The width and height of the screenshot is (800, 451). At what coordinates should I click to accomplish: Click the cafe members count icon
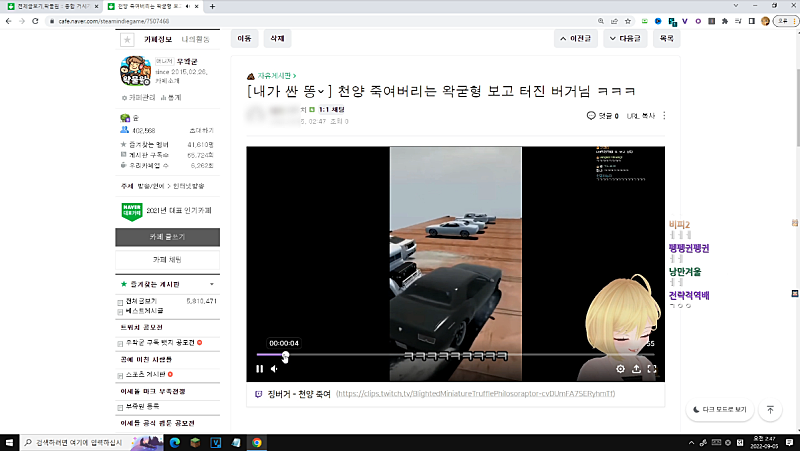click(x=124, y=130)
